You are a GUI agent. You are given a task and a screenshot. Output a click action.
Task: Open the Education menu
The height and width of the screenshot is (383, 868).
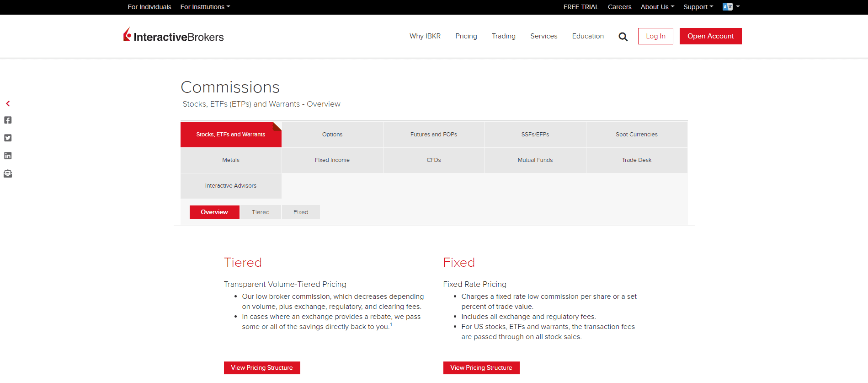click(588, 36)
